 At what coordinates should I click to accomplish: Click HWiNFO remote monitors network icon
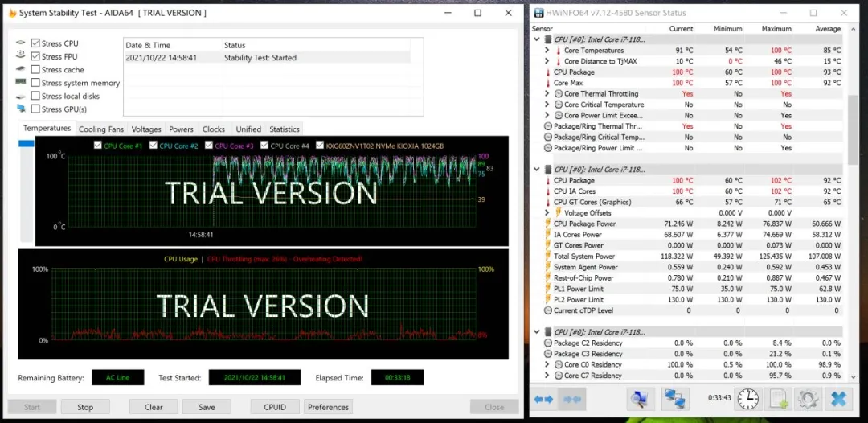pos(675,399)
